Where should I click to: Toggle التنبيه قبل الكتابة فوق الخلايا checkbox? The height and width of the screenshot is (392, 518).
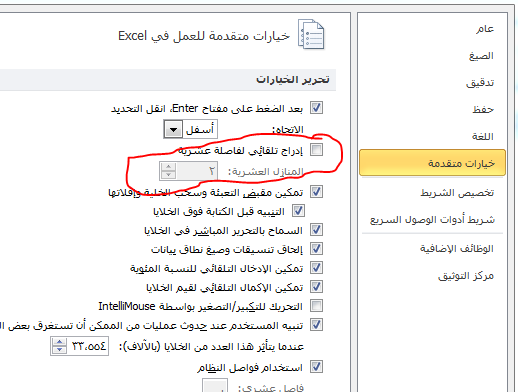coord(298,211)
